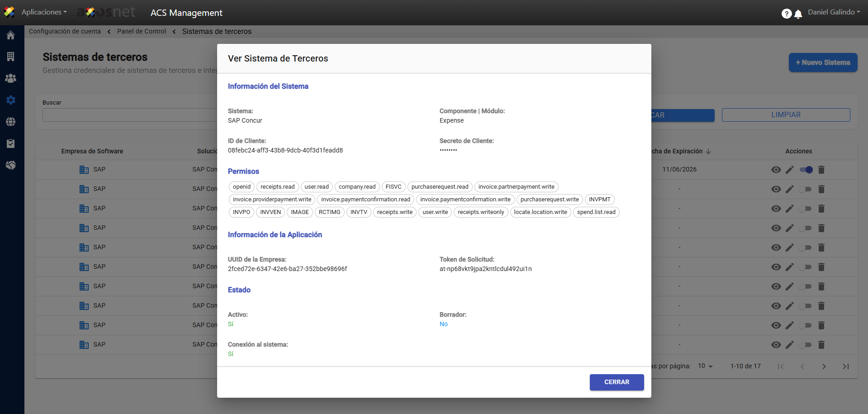868x414 pixels.
Task: Go to Panel de Control breadcrumb
Action: pos(142,31)
